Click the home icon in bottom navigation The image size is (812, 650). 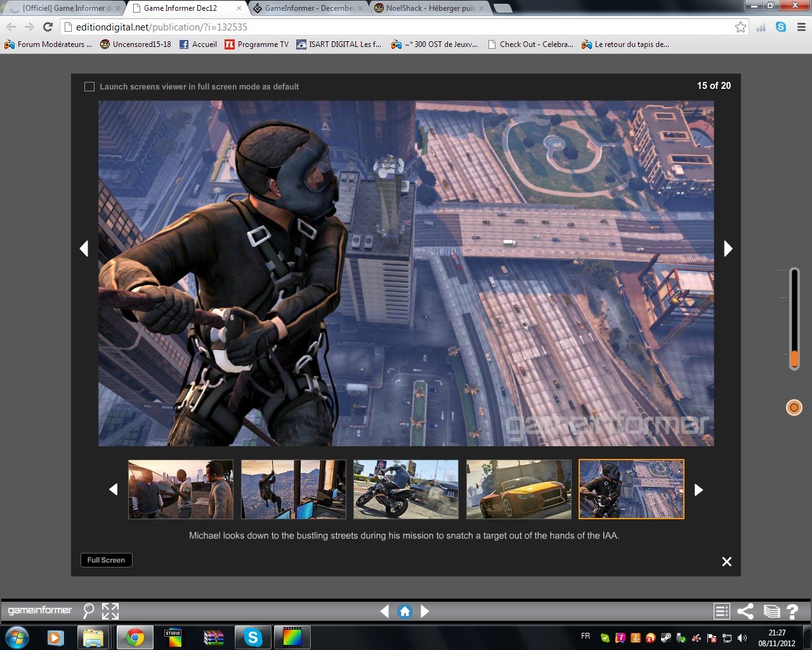[405, 611]
